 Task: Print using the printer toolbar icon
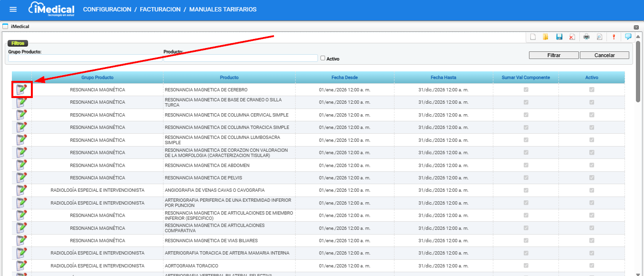click(586, 37)
